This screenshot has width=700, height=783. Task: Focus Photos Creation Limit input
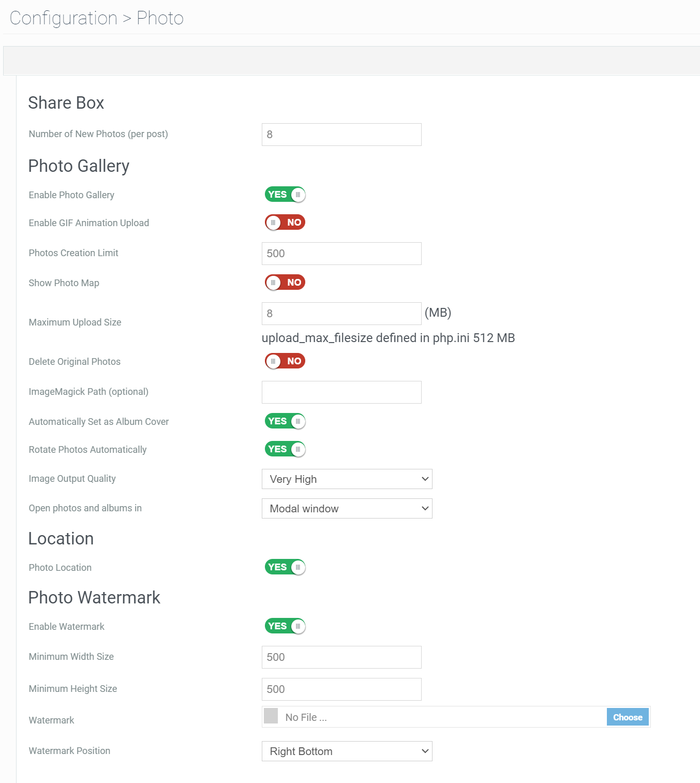coord(341,254)
